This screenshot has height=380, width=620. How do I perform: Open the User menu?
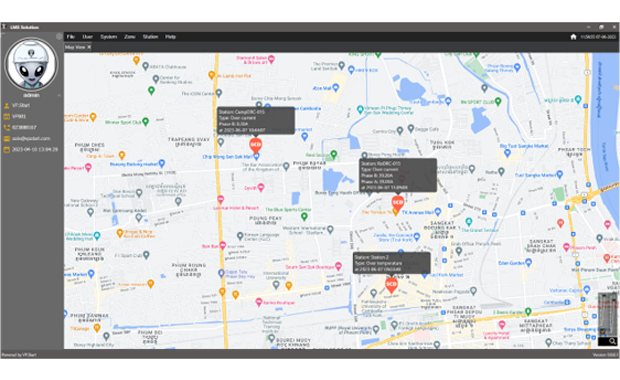click(87, 37)
